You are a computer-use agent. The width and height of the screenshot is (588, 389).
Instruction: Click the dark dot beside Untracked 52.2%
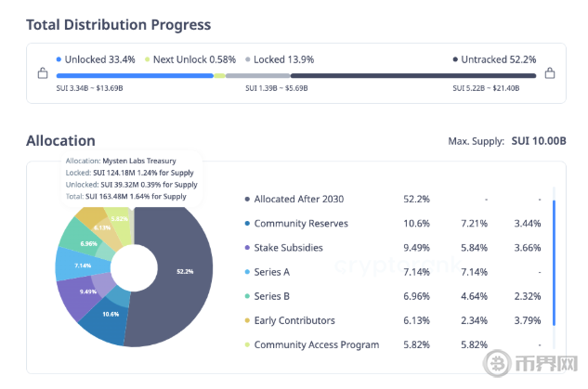pyautogui.click(x=455, y=59)
